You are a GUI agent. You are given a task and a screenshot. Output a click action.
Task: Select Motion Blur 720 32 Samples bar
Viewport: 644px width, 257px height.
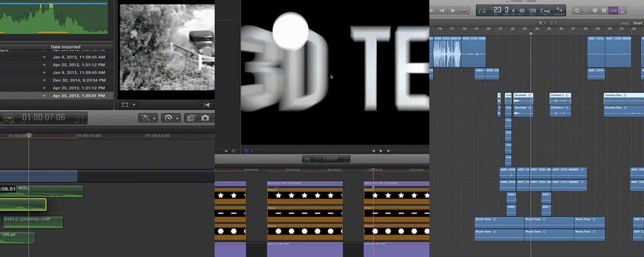(x=397, y=184)
